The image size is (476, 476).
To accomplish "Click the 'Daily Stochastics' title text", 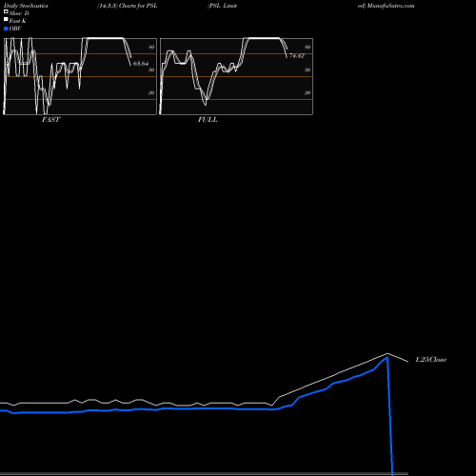I will click(26, 6).
